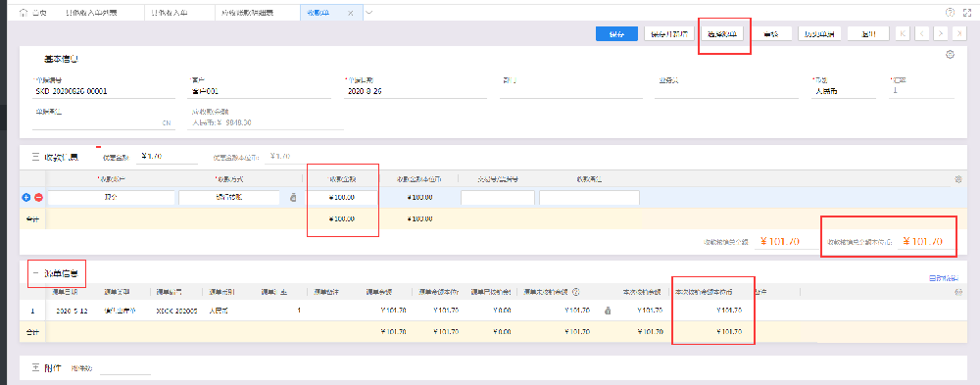This screenshot has width=980, height=385.
Task: Click the receipt amount cell ¥100.00 in the first row
Action: pyautogui.click(x=342, y=198)
